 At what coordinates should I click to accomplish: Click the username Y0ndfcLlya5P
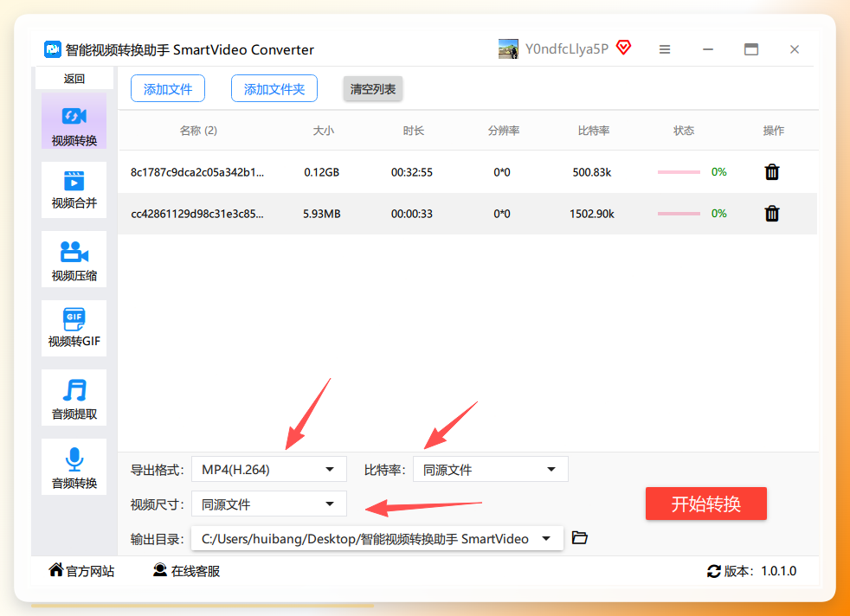(567, 49)
